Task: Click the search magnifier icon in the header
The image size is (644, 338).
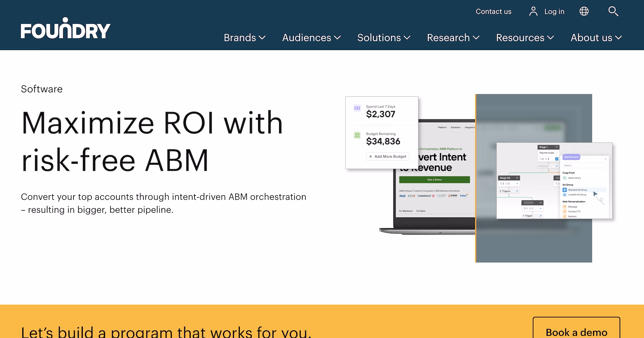Action: click(614, 12)
